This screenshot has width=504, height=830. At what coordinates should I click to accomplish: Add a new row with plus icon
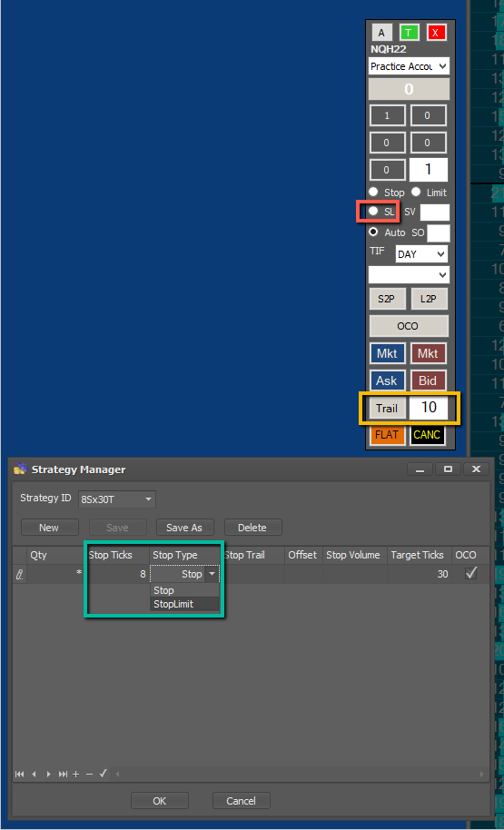[x=75, y=774]
